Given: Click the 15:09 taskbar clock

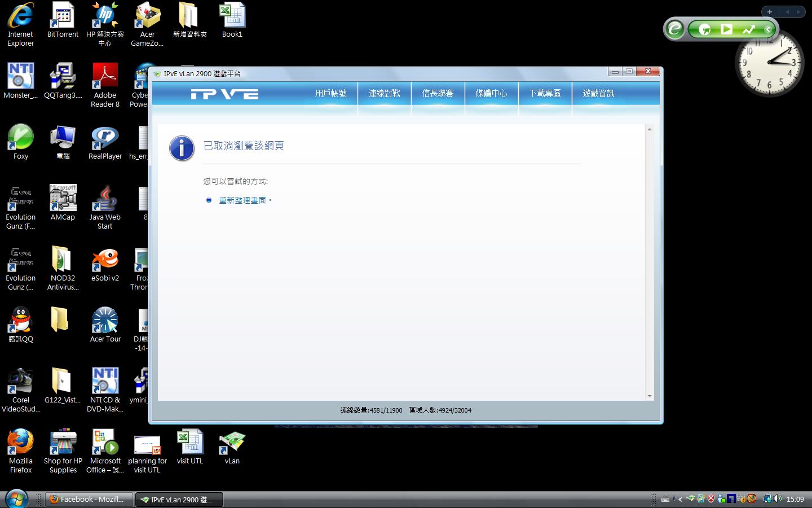Looking at the screenshot, I should point(795,499).
